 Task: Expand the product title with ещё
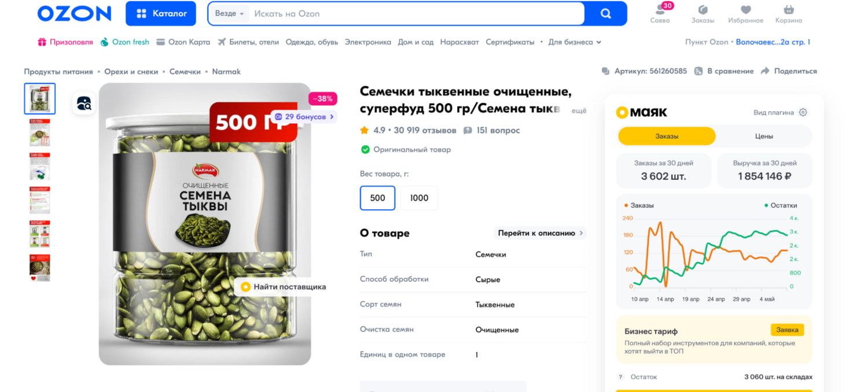coord(579,110)
